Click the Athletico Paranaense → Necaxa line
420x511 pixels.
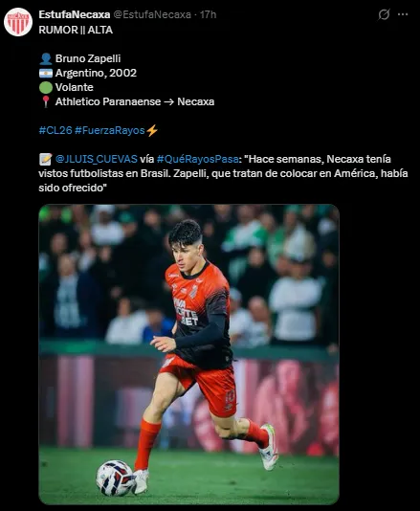pyautogui.click(x=135, y=101)
